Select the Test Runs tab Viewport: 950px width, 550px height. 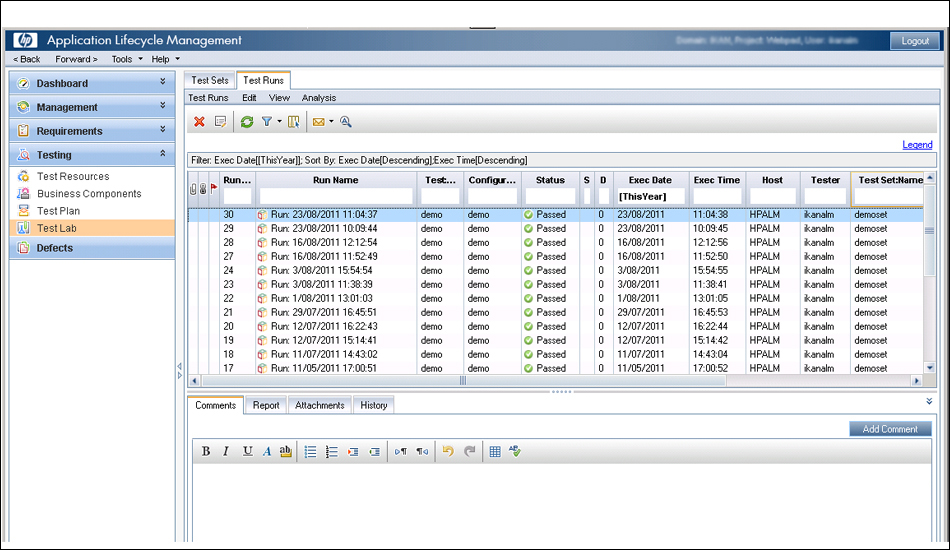pyautogui.click(x=264, y=80)
